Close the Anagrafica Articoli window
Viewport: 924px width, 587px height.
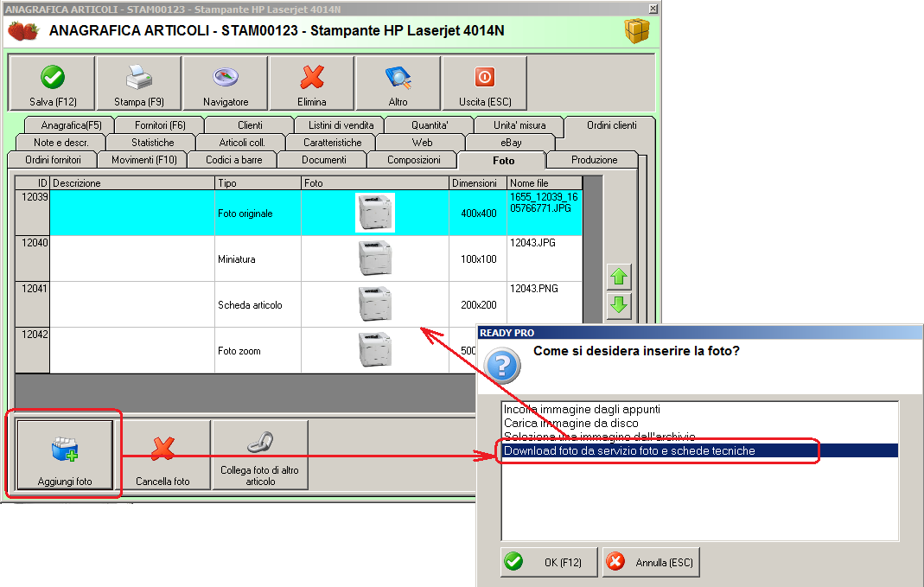click(653, 9)
